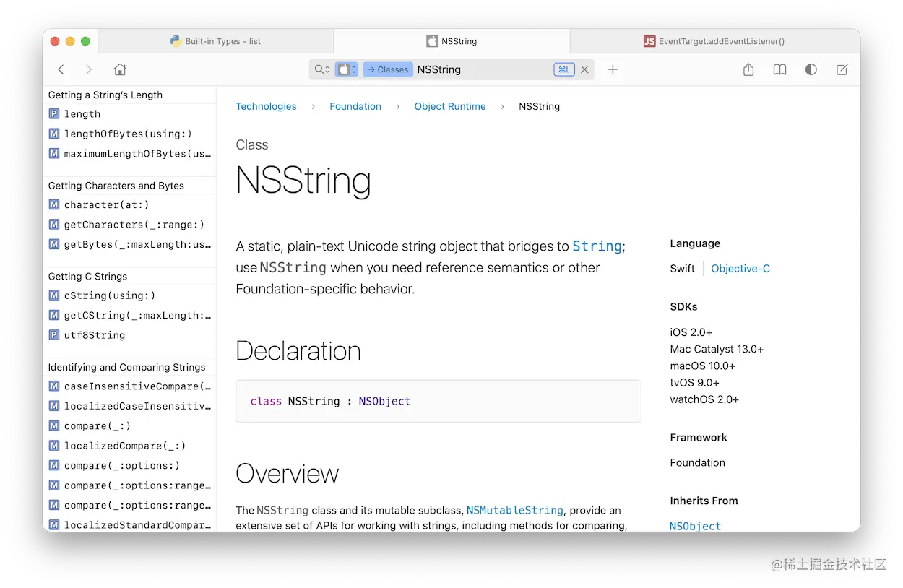The image size is (903, 588).
Task: Open NSObject in the declaration code
Action: tap(384, 401)
